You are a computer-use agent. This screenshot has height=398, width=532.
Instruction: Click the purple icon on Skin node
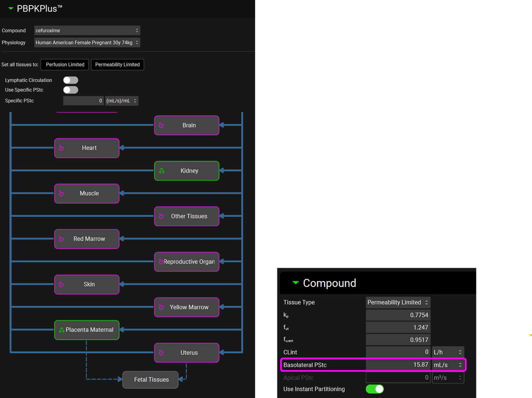[61, 284]
